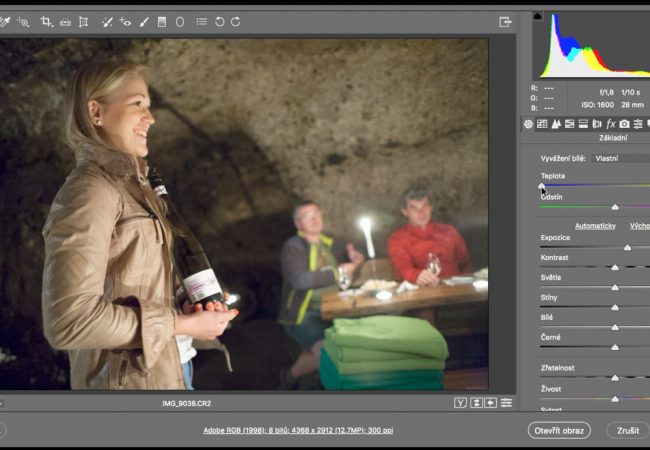Select the Graduated Filter tool

click(162, 22)
